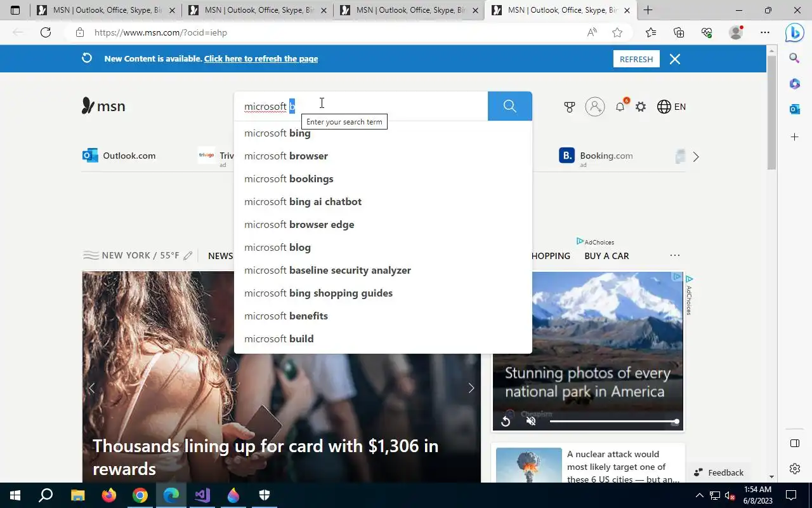The height and width of the screenshot is (508, 812).
Task: Open sidebar search icon
Action: click(794, 58)
